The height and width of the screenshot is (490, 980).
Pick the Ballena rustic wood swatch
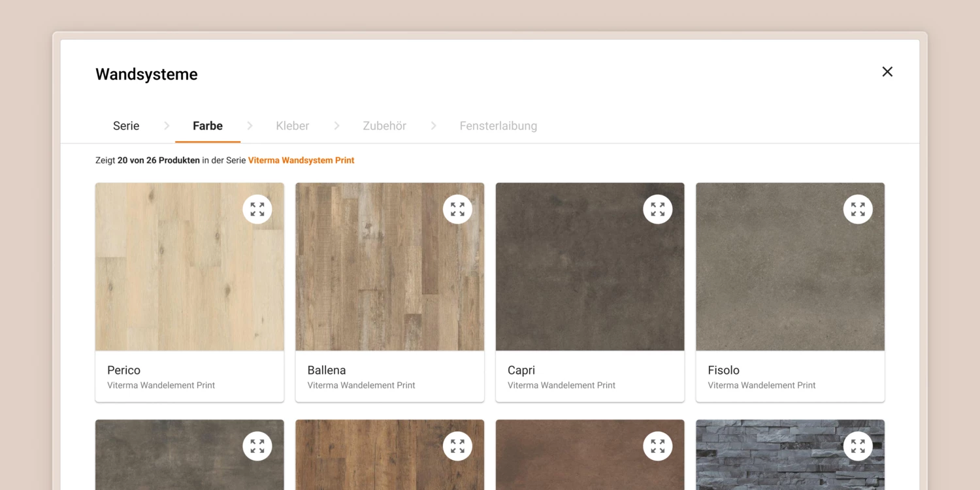[389, 274]
